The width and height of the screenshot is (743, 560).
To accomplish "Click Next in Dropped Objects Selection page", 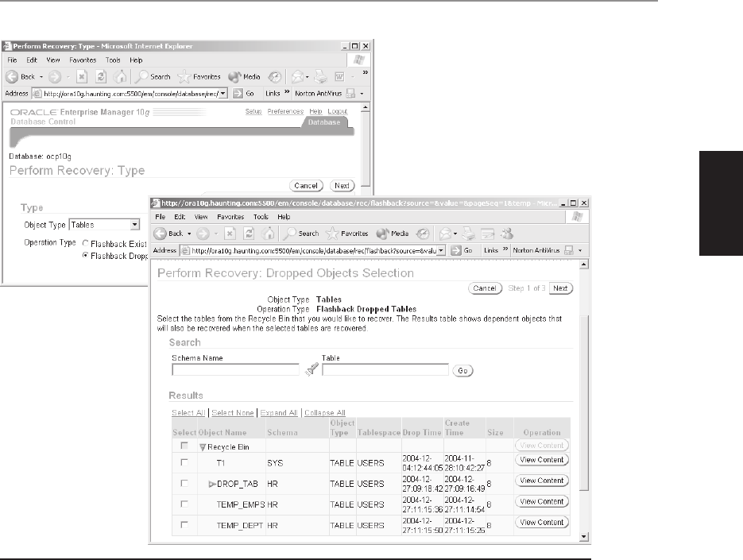I will point(560,288).
